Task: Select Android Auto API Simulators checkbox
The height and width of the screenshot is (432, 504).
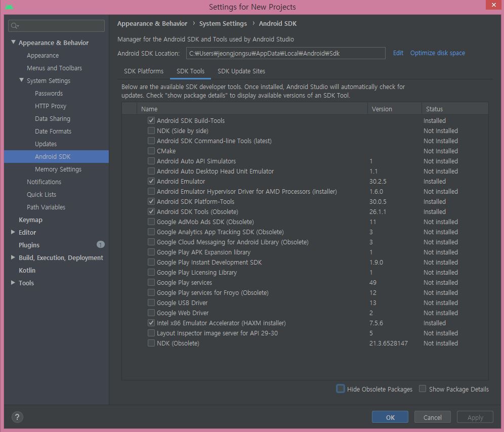Action: click(151, 161)
